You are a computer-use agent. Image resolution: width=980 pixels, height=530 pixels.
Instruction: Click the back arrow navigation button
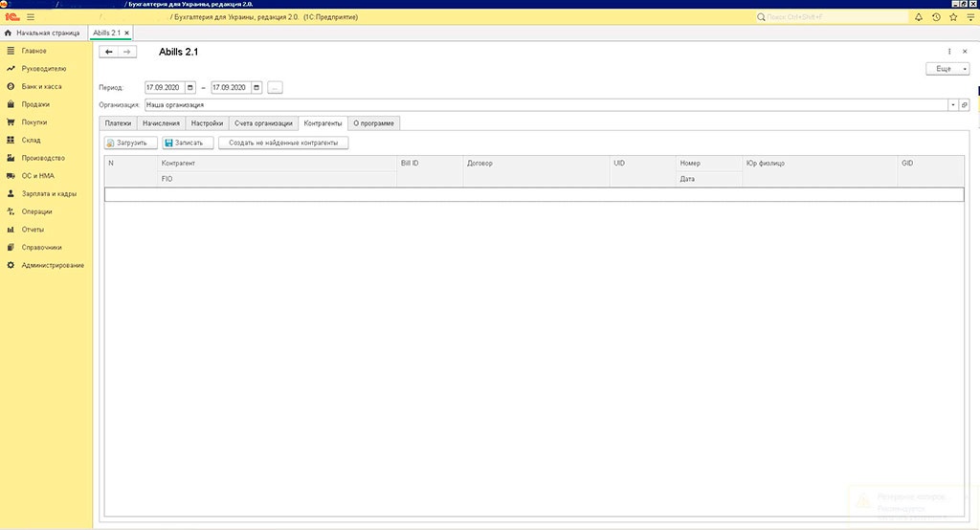[x=109, y=52]
